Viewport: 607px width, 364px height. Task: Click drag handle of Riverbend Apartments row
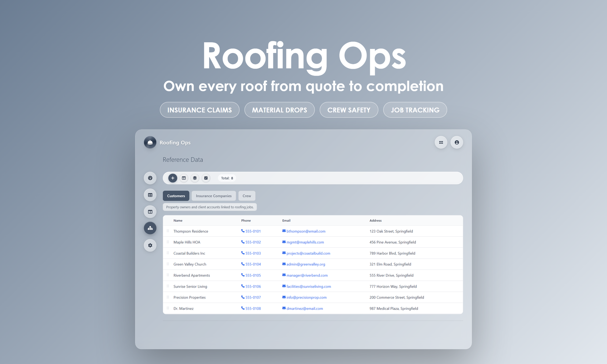pos(168,275)
